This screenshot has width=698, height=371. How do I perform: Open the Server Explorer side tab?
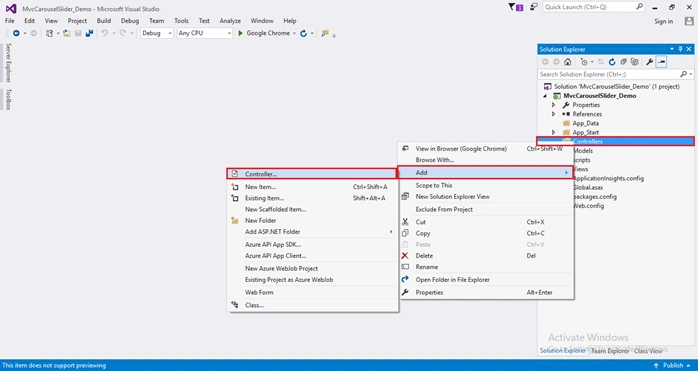(x=8, y=62)
